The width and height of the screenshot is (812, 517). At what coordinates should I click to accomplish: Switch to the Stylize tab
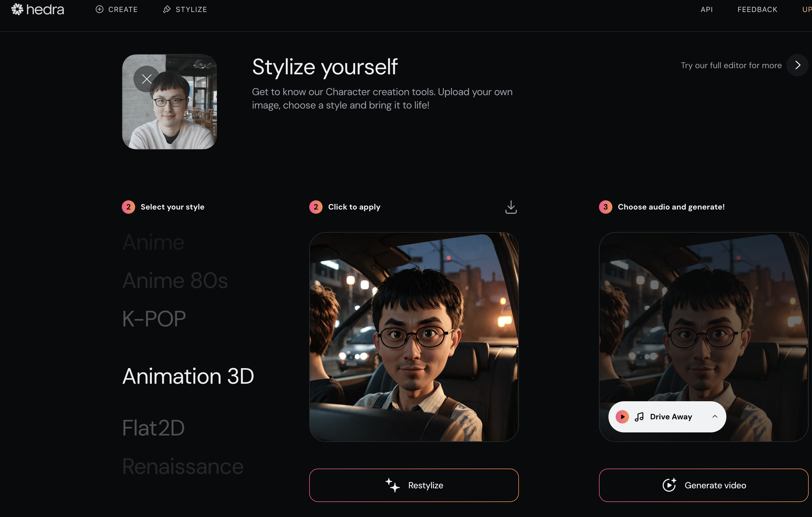pos(185,9)
